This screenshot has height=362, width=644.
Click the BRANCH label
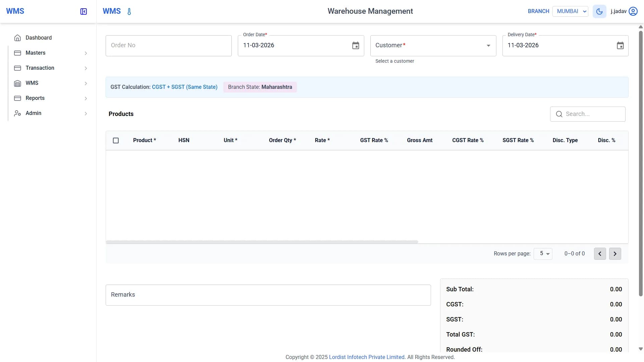point(538,11)
